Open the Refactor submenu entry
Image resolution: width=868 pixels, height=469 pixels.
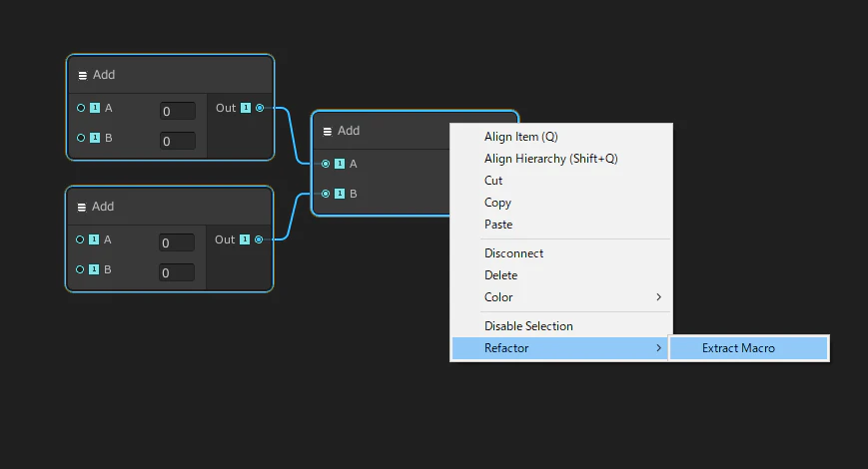[x=560, y=348]
